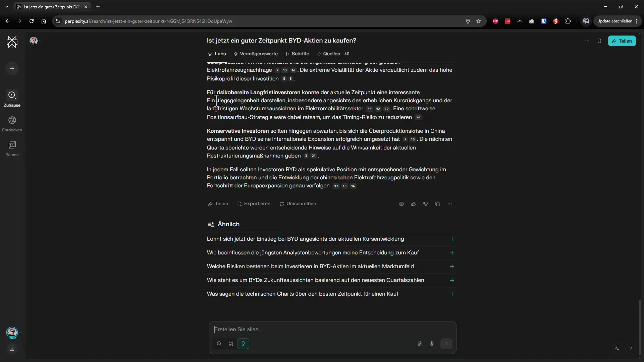This screenshot has width=644, height=362.
Task: Open Räume in the sidebar
Action: coord(12,149)
